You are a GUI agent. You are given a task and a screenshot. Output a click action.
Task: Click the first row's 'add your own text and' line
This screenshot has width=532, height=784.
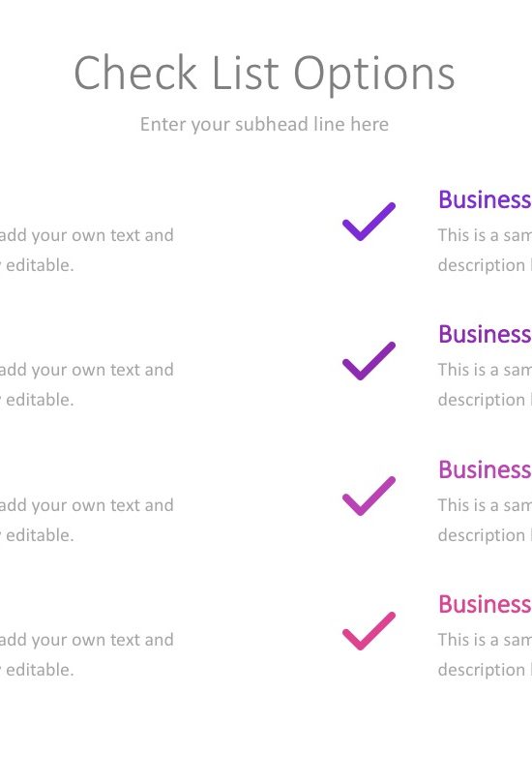[87, 235]
